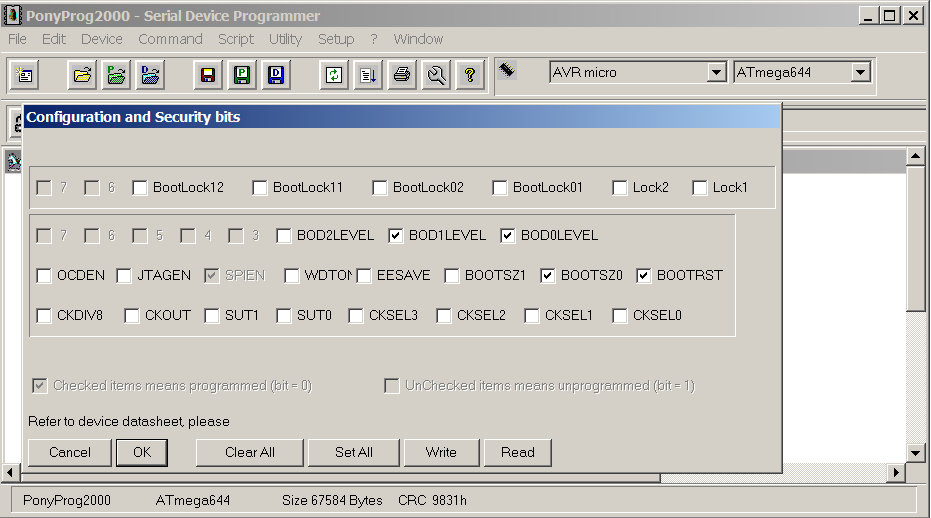Viewport: 931px width, 518px height.
Task: Click the Set All button
Action: pyautogui.click(x=354, y=453)
